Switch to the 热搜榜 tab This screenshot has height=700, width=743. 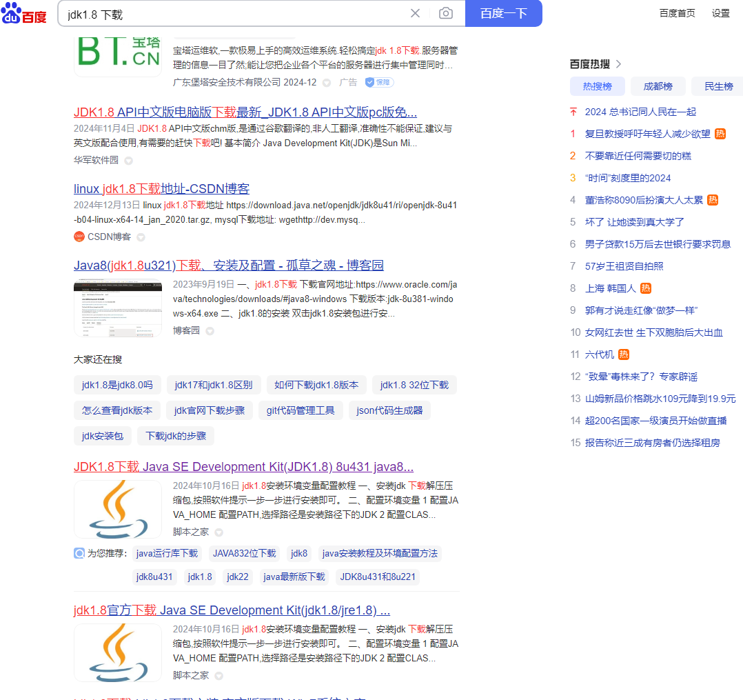pyautogui.click(x=597, y=86)
